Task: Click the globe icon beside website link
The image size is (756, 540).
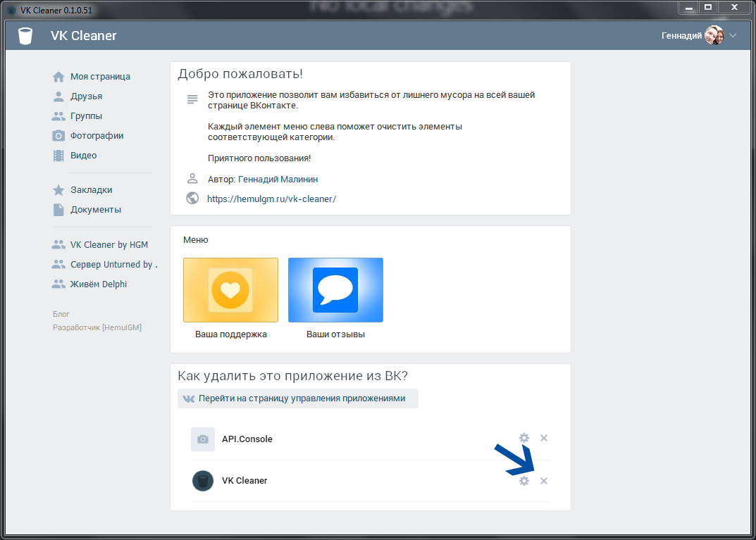Action: tap(192, 199)
